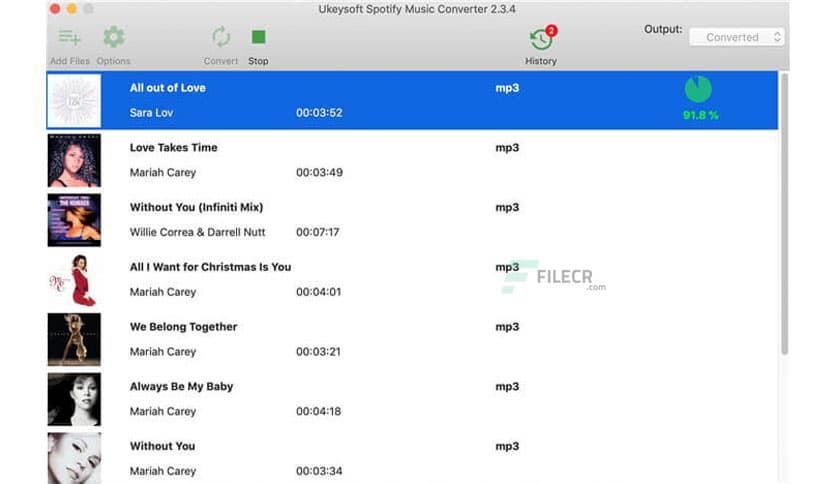The image size is (836, 484).
Task: Select the title Without You (Infiniti Mix)
Action: 196,207
